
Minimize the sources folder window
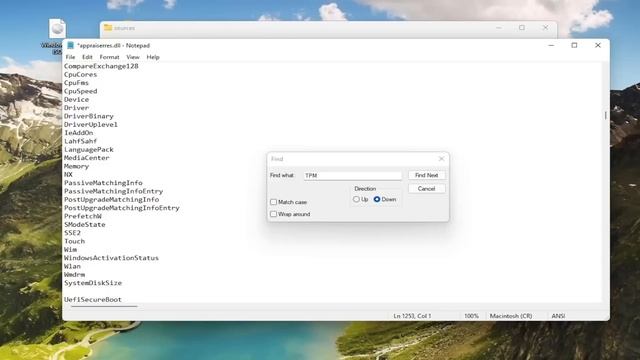click(x=499, y=28)
